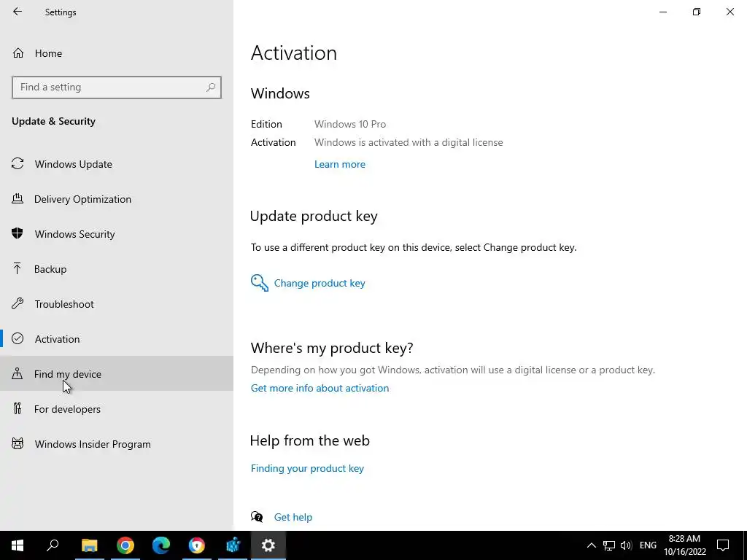The width and height of the screenshot is (747, 560).
Task: Click the Get help chat icon
Action: (x=257, y=517)
